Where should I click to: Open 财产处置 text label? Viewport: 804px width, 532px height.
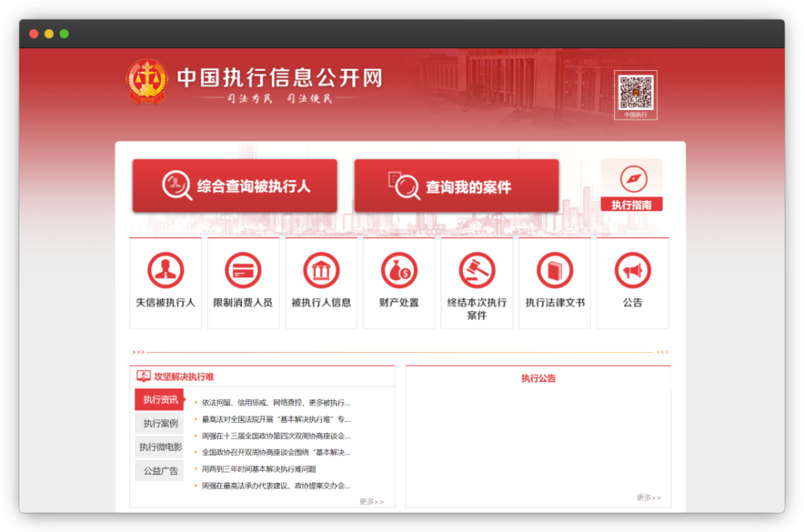399,302
